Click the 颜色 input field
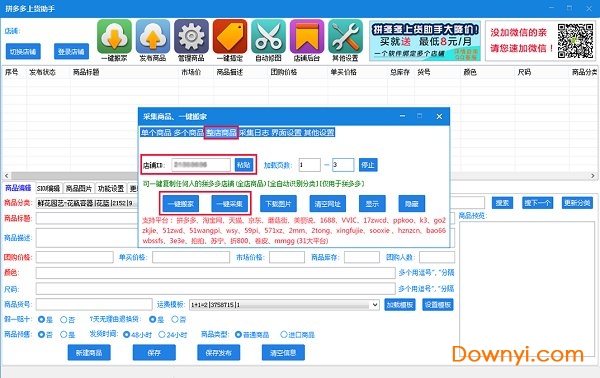This screenshot has width=600, height=378. (x=215, y=273)
